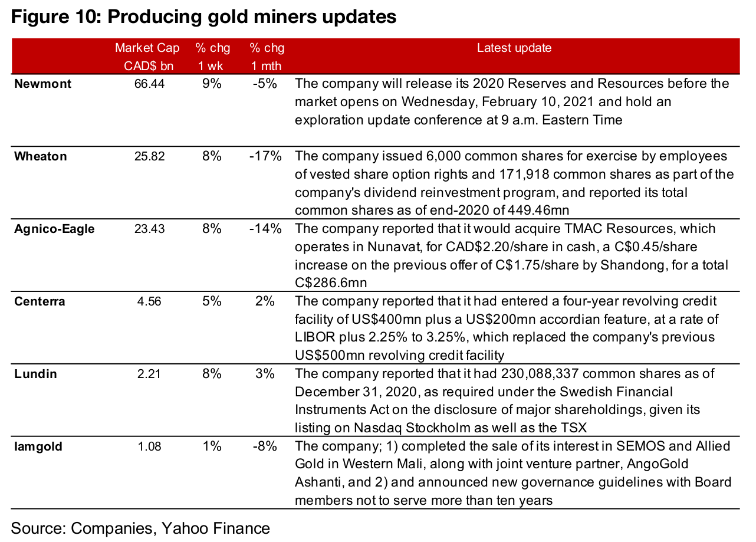Click the Latest update column header
Screen dimensions: 756x542
tap(514, 48)
